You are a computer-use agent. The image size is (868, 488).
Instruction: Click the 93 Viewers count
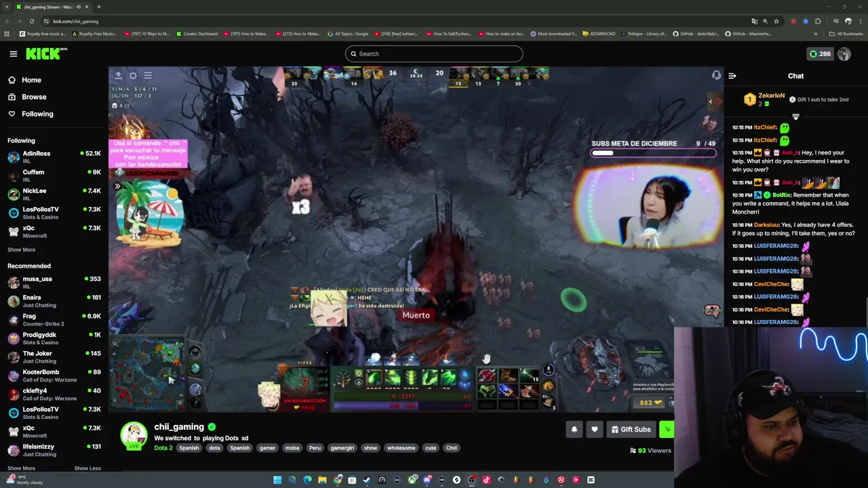pyautogui.click(x=650, y=451)
